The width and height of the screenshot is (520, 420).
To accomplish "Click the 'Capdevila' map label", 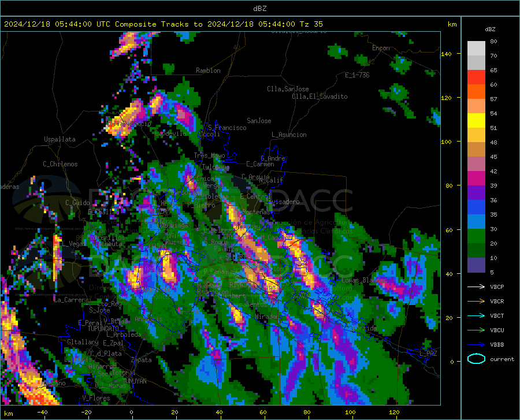I will (170, 133).
